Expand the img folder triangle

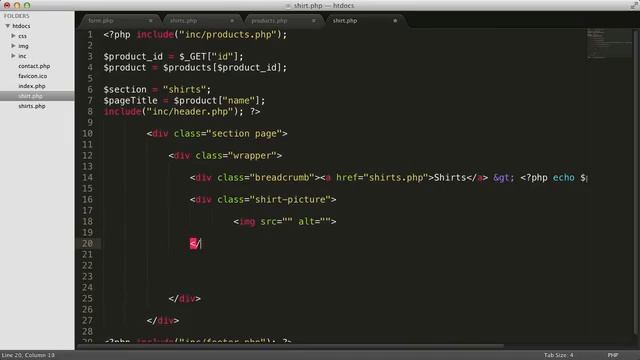13,46
